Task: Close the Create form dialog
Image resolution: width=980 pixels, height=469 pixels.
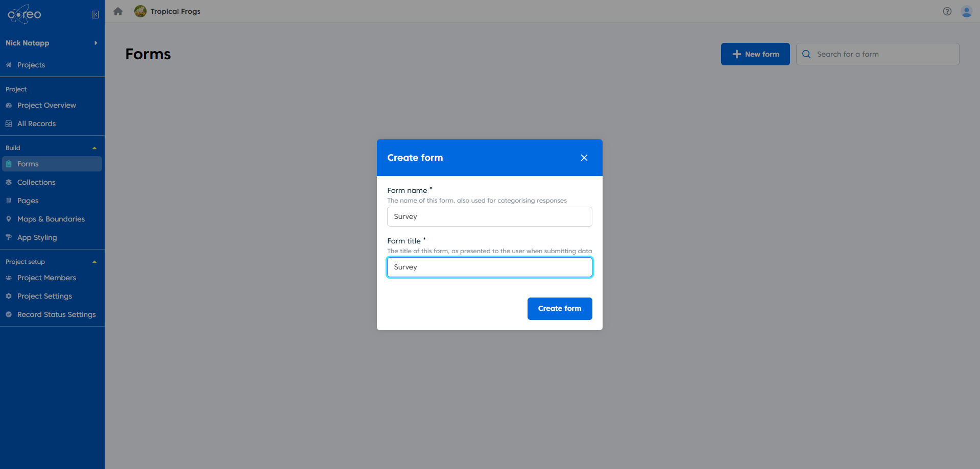Action: 584,158
